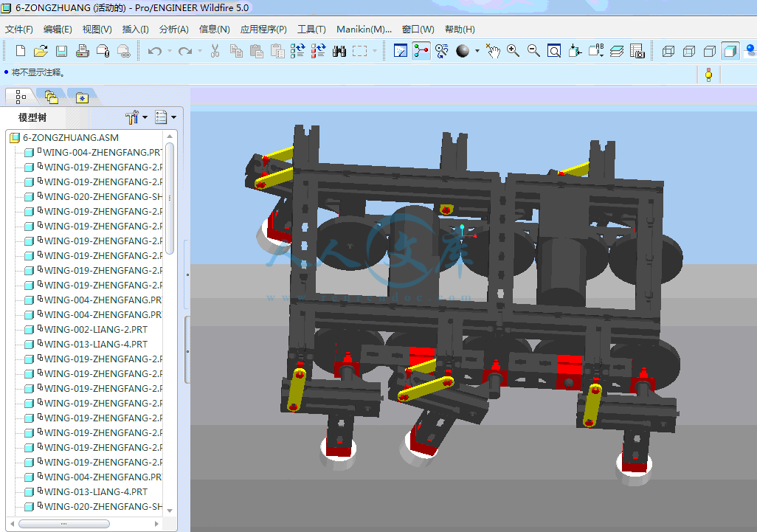Print the active model
This screenshot has width=757, height=532.
tap(83, 51)
